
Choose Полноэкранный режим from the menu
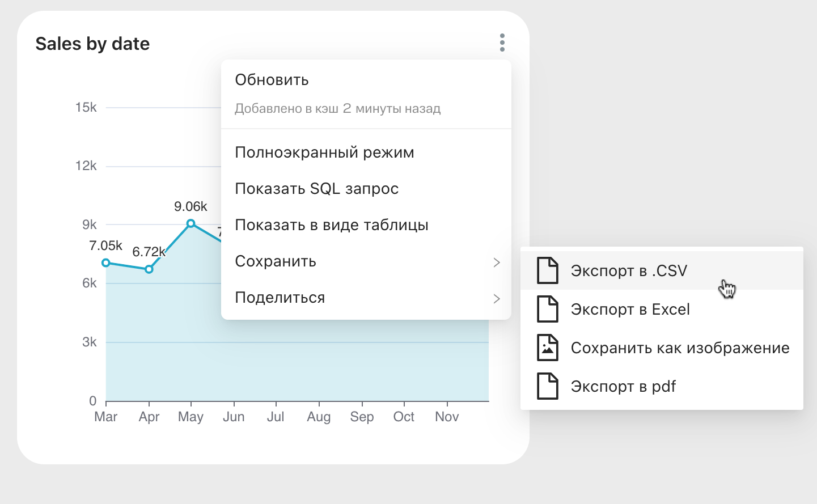pyautogui.click(x=324, y=153)
